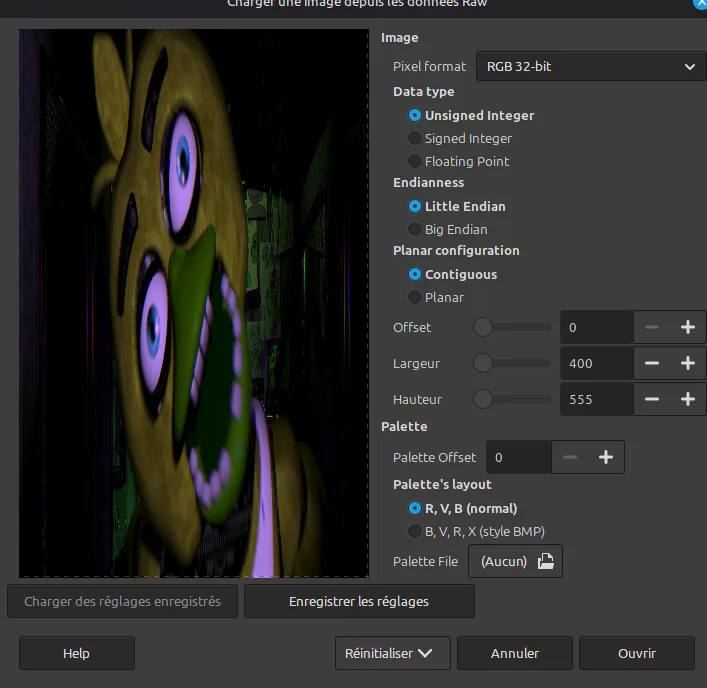707x688 pixels.
Task: Click the Offset value field
Action: (x=596, y=327)
